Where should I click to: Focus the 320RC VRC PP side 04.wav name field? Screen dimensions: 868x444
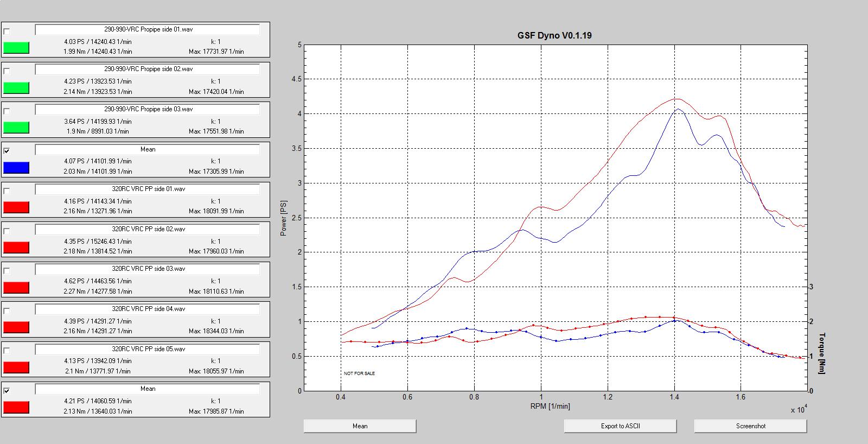pyautogui.click(x=148, y=309)
